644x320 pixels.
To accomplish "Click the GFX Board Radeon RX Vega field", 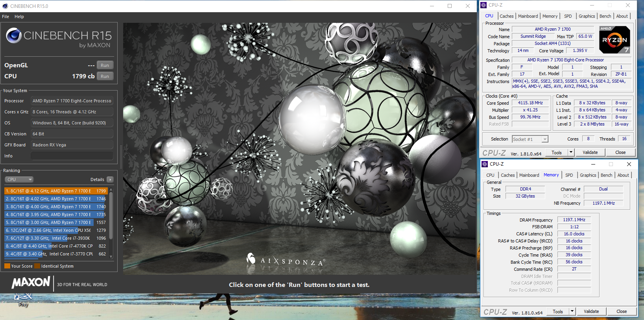I will 72,145.
